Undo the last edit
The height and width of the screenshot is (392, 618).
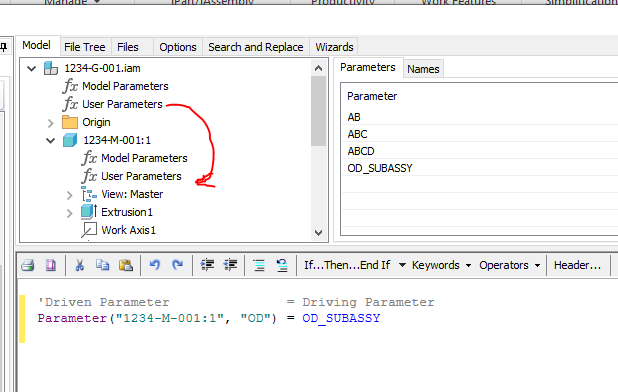[x=154, y=265]
